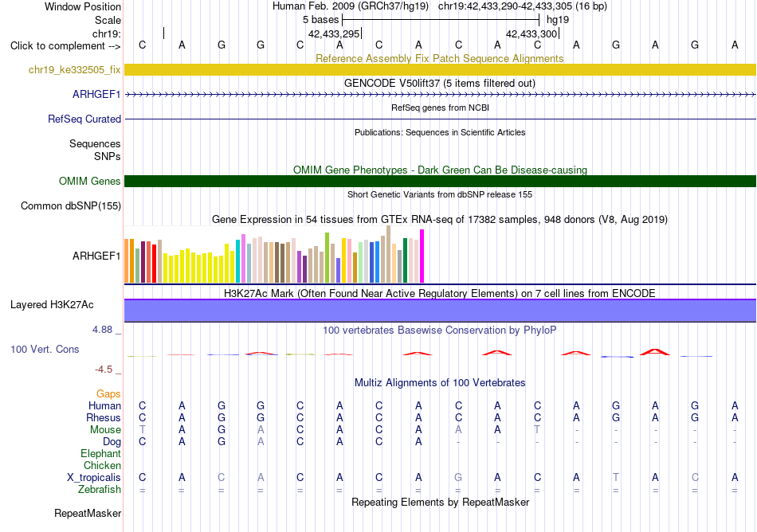The width and height of the screenshot is (757, 532).
Task: Click the chr19_ke332505_fix track label
Action: click(74, 69)
